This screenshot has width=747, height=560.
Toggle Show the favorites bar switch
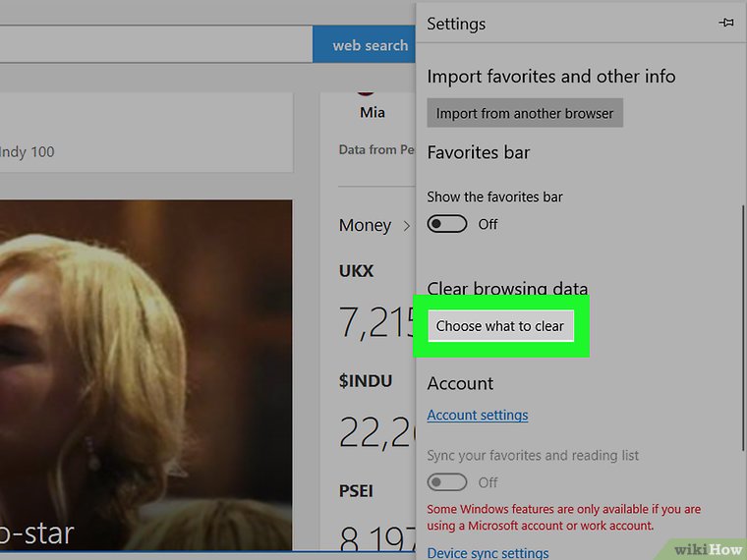(x=447, y=224)
